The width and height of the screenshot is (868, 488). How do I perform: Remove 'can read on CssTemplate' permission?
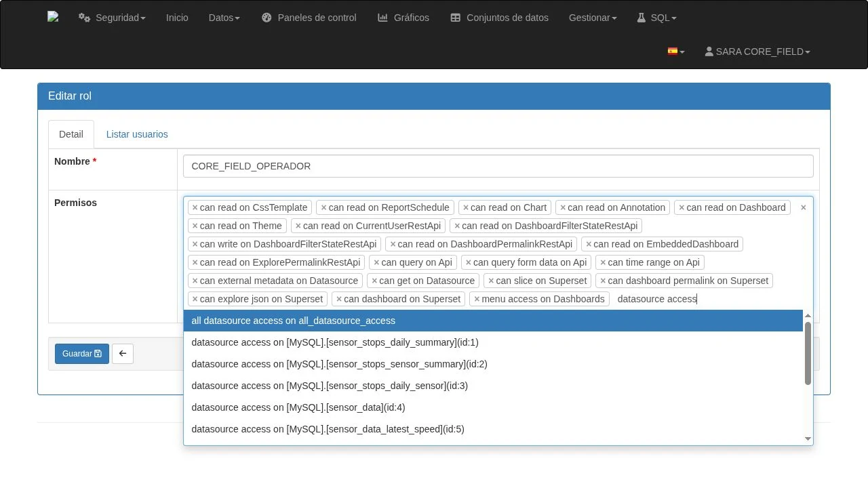point(195,207)
